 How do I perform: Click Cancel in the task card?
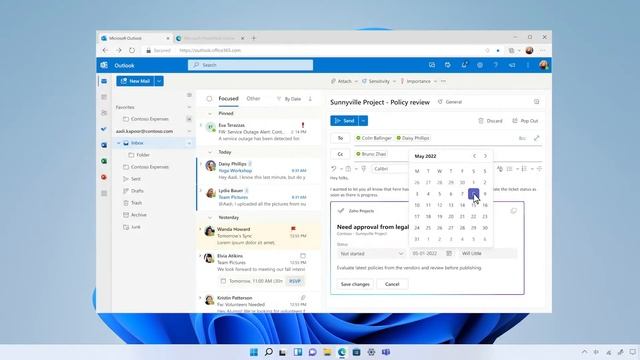click(392, 284)
